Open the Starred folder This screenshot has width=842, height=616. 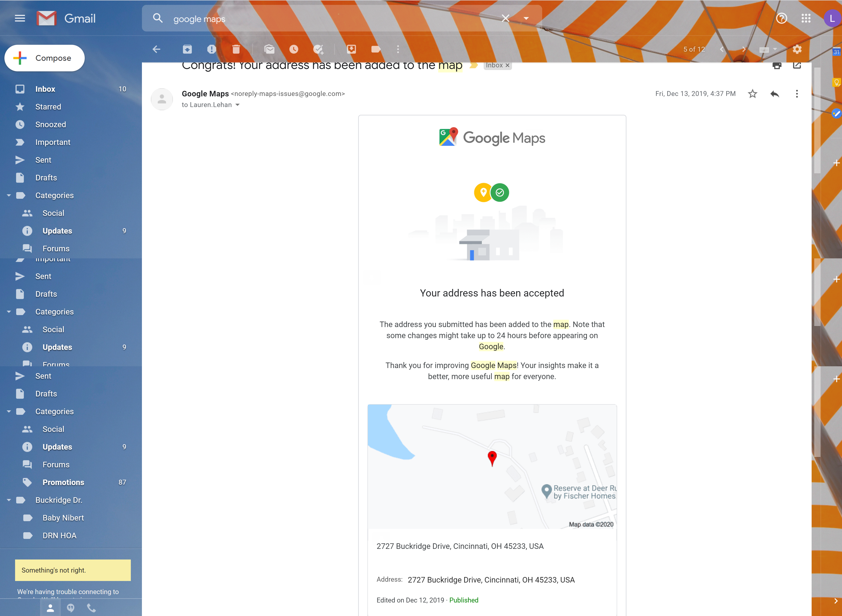(x=48, y=107)
